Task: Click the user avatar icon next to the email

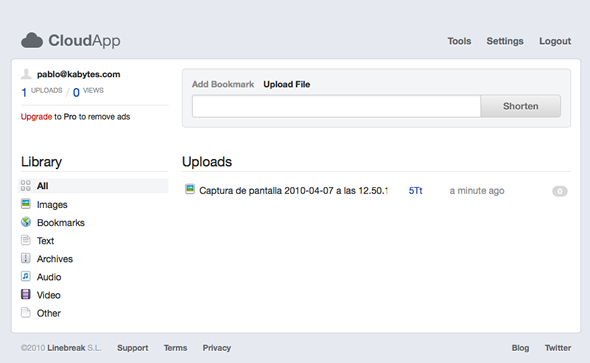Action: (x=26, y=74)
